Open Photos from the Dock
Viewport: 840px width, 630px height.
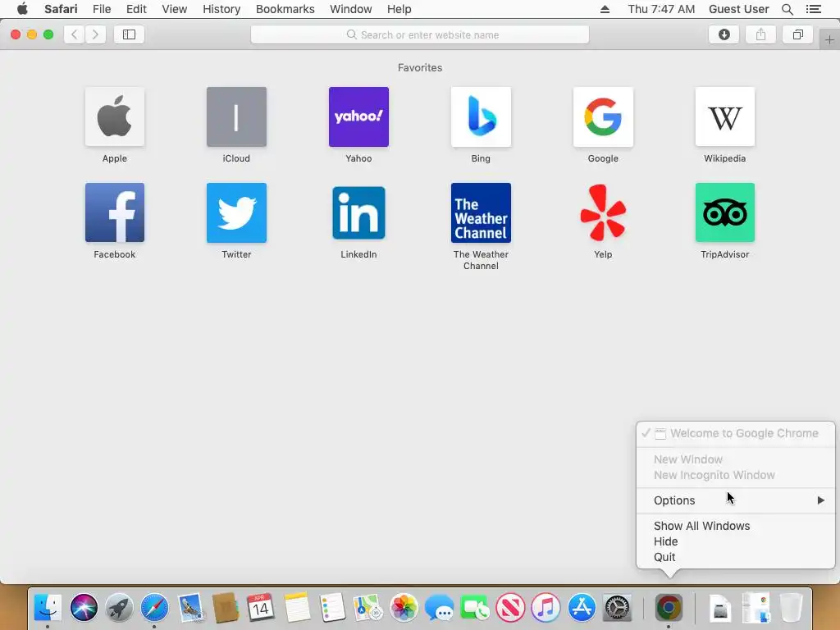404,608
